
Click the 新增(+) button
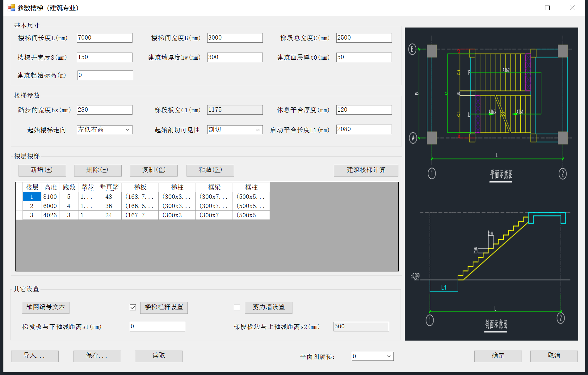point(42,170)
